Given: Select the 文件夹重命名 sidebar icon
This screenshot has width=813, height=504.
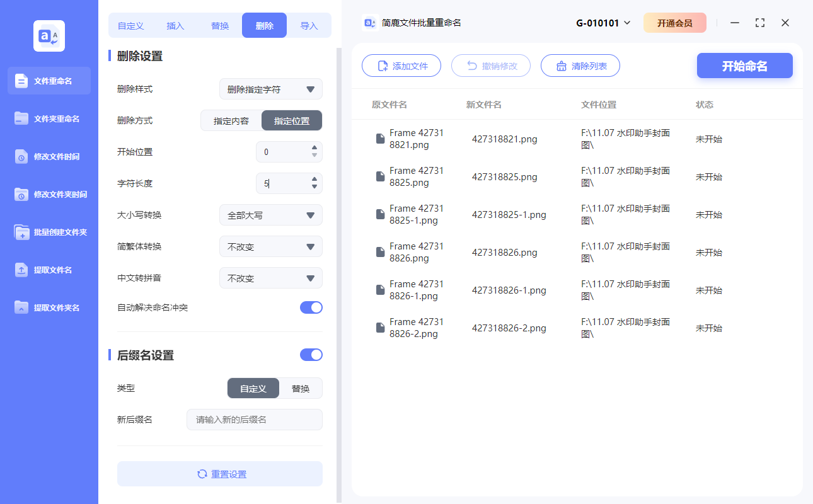Looking at the screenshot, I should click(49, 118).
